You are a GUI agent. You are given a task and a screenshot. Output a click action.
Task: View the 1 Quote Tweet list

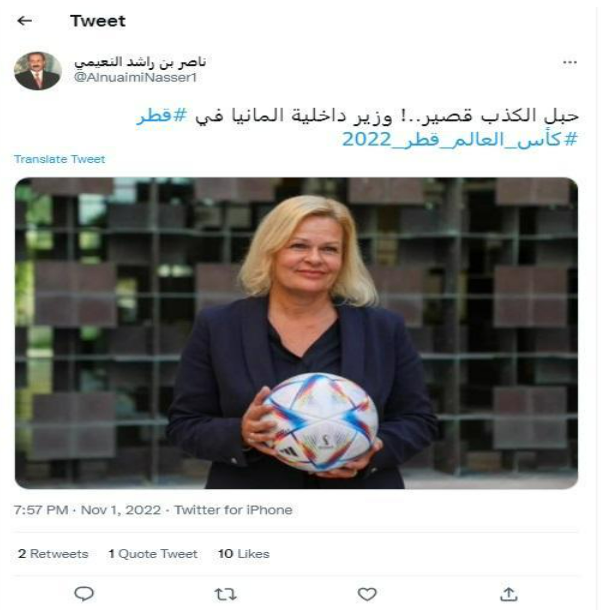153,554
